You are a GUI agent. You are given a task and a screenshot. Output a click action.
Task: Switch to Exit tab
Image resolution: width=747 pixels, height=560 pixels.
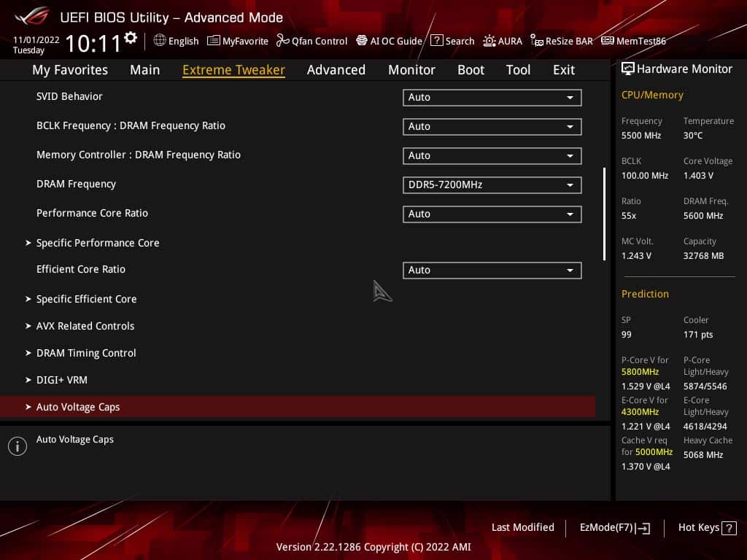[x=564, y=70]
